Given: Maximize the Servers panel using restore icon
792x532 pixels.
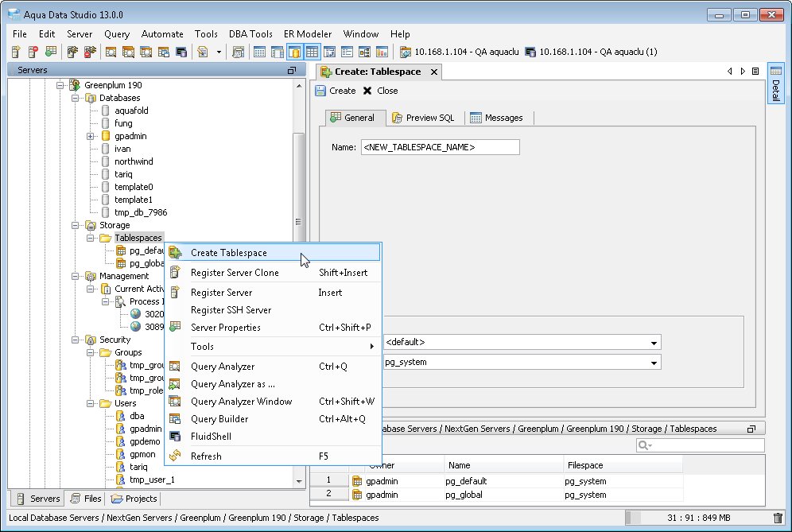Looking at the screenshot, I should click(x=292, y=71).
